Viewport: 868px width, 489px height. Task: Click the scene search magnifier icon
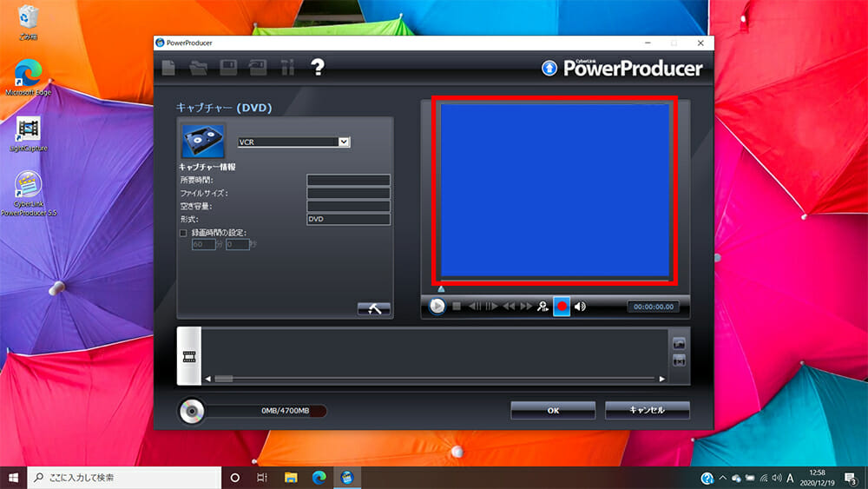(x=542, y=307)
